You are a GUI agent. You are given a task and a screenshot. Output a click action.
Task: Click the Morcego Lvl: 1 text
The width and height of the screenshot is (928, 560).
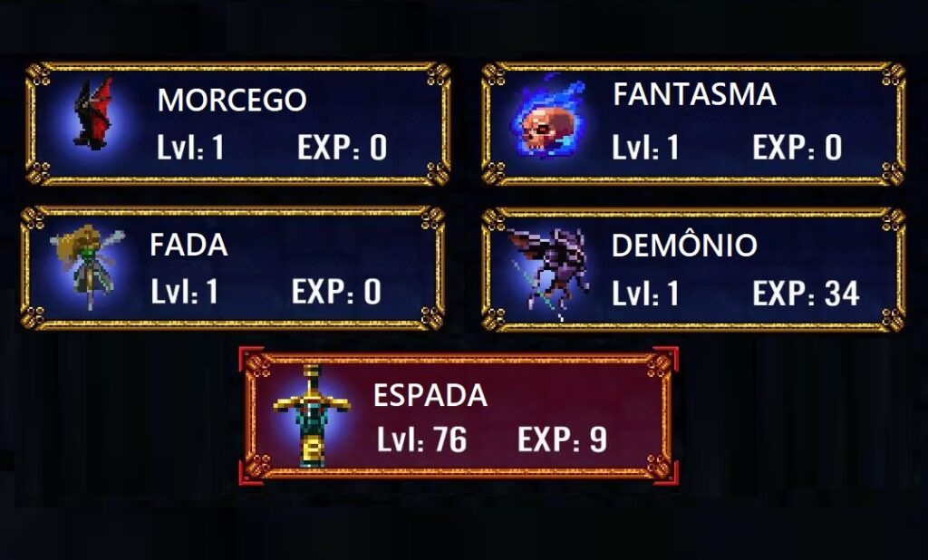pyautogui.click(x=190, y=148)
